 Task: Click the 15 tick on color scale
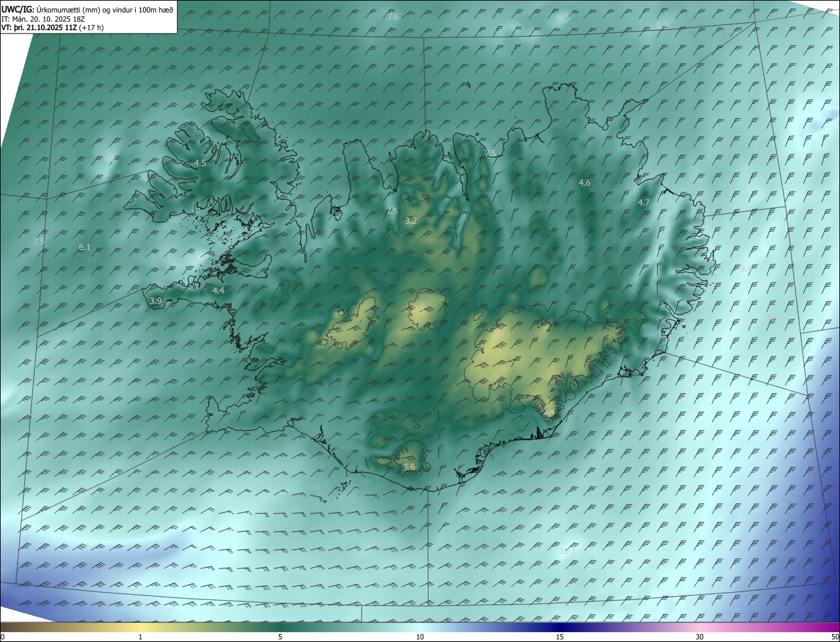[x=560, y=637]
